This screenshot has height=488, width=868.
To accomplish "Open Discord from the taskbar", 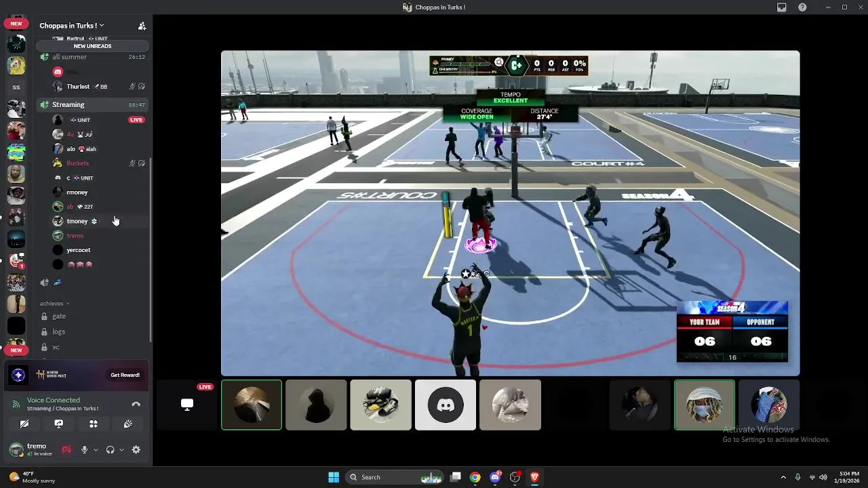I will [x=495, y=477].
